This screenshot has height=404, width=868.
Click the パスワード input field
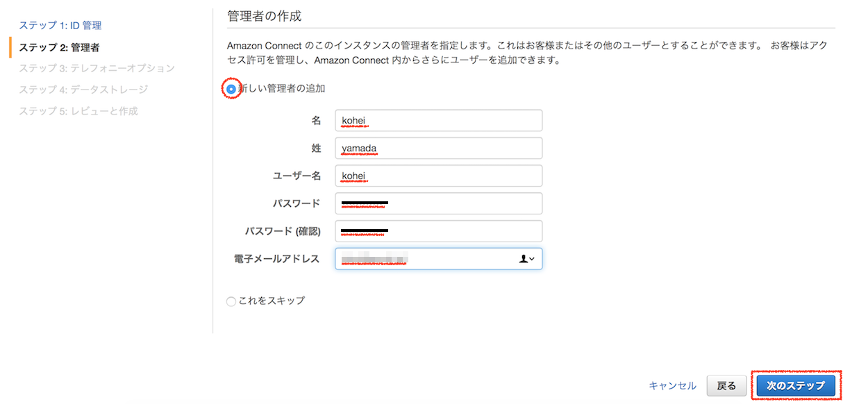[x=439, y=203]
